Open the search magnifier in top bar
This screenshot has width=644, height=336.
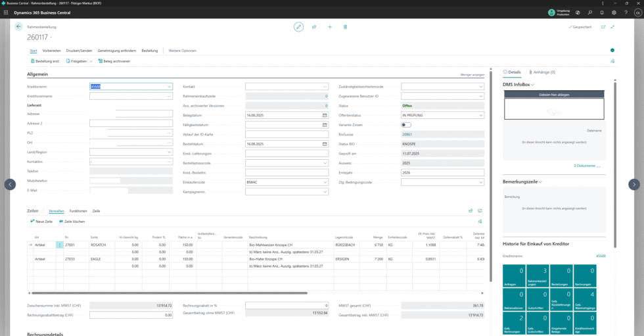(591, 12)
